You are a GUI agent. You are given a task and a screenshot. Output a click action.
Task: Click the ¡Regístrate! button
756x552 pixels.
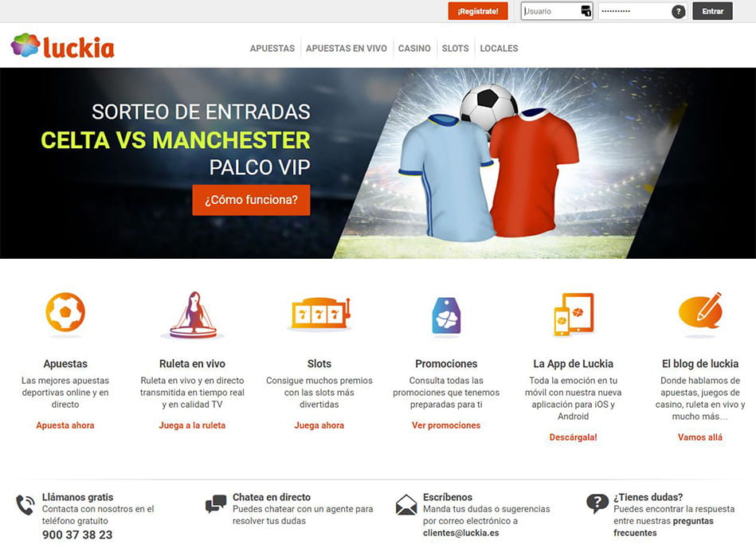[x=478, y=11]
